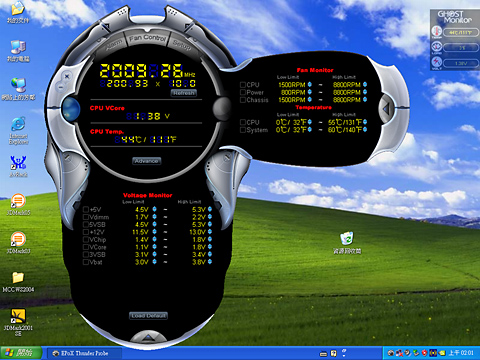The height and width of the screenshot is (360, 480).
Task: Enable the +5V voltage monitor checkbox
Action: [86, 209]
